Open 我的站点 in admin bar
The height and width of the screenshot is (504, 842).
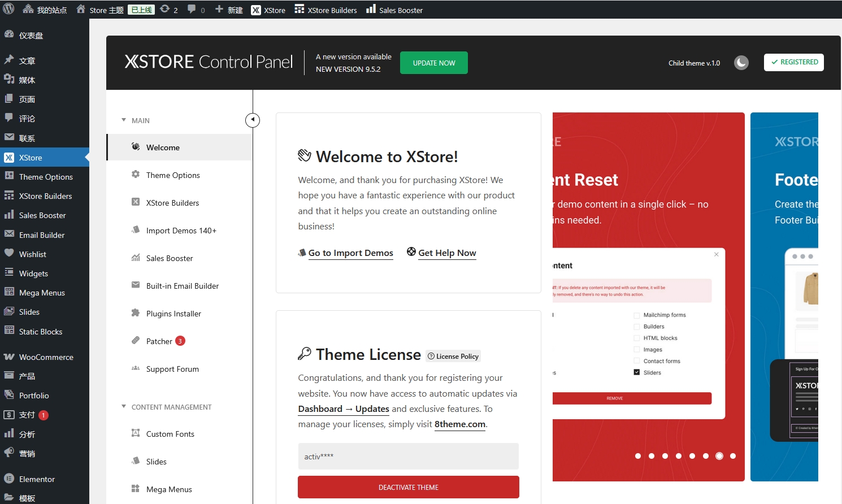[x=45, y=10]
